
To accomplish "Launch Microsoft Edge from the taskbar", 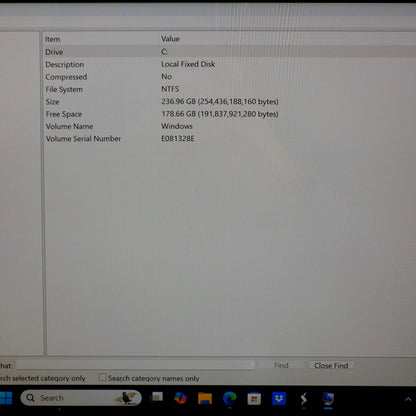I will [230, 398].
